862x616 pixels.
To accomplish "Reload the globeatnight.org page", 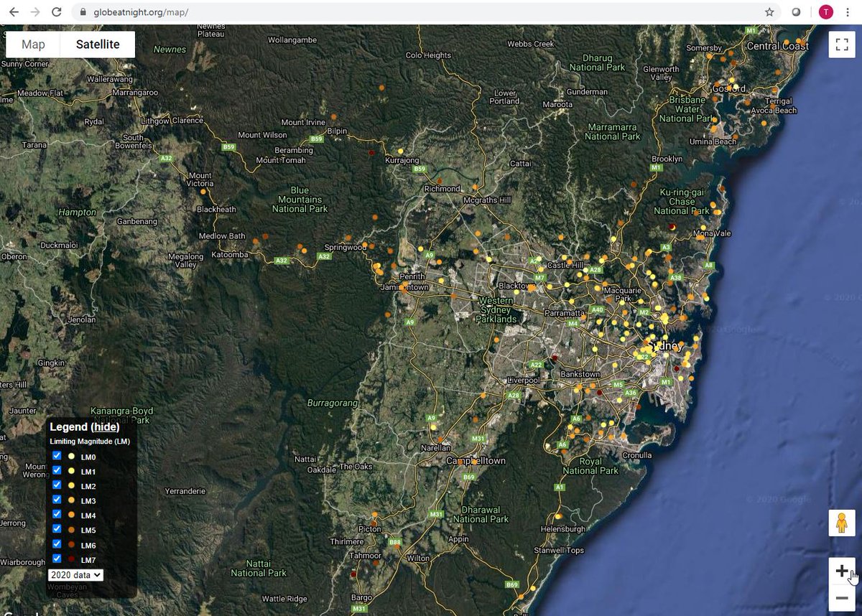I will (x=57, y=12).
